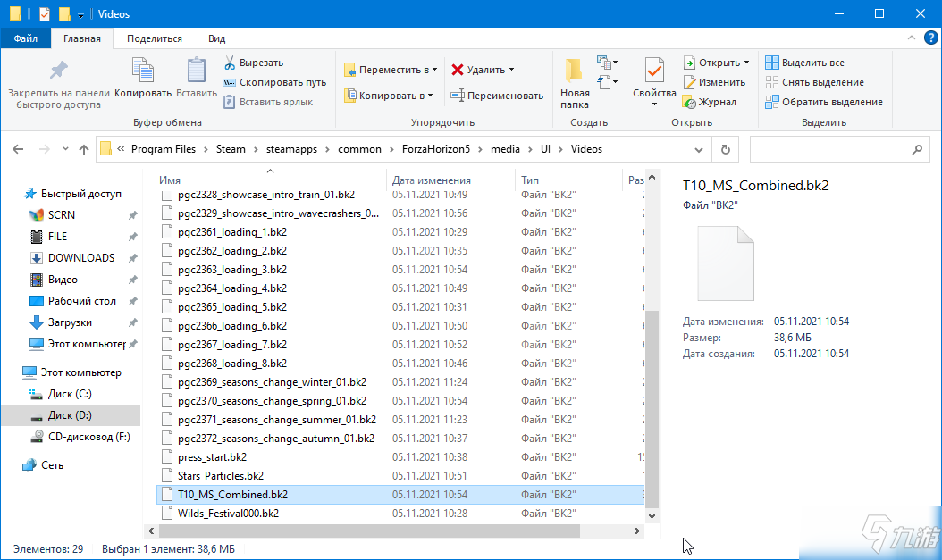Click the media breadcrumb segment
Screen dimensions: 942x560
pyautogui.click(x=505, y=149)
